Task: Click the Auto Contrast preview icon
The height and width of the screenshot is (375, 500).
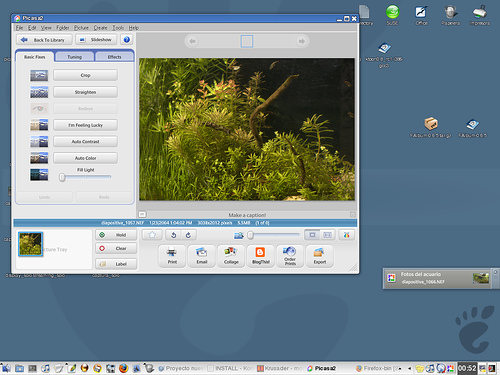Action: [x=39, y=142]
